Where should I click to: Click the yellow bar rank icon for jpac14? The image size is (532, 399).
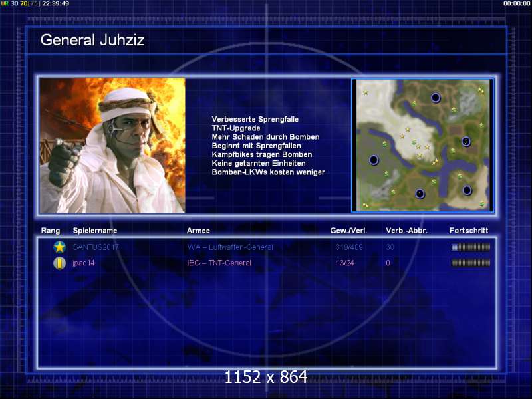pos(59,263)
